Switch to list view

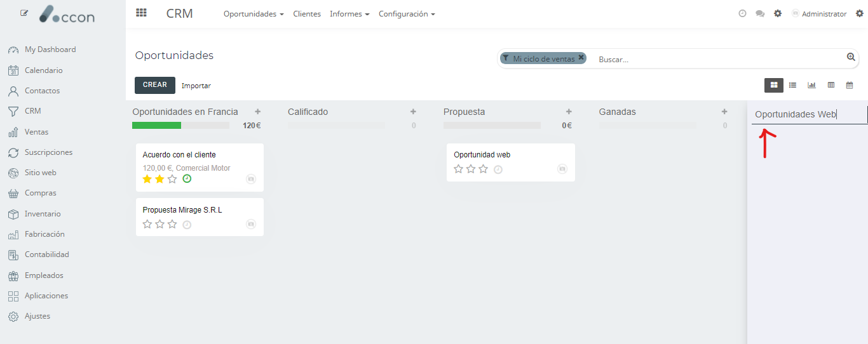[792, 85]
